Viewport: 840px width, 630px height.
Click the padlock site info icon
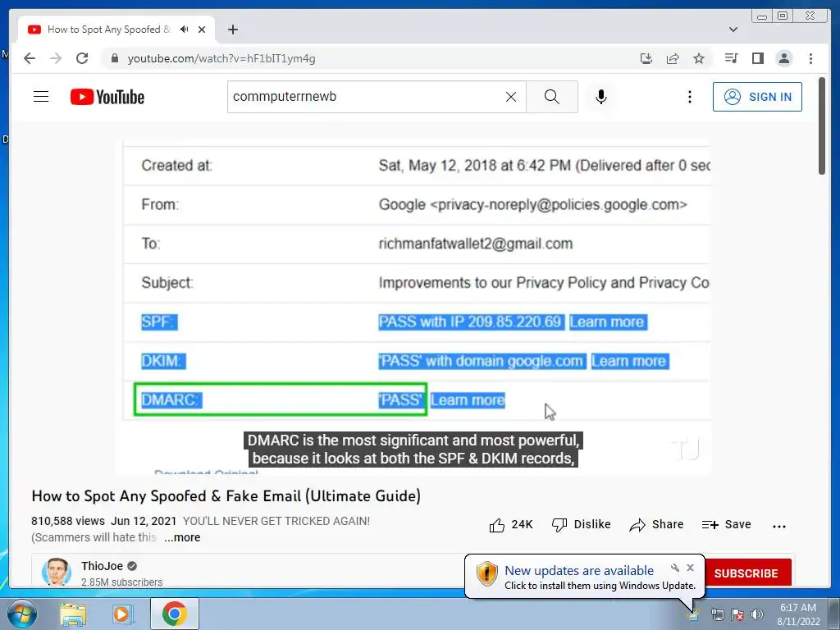114,58
